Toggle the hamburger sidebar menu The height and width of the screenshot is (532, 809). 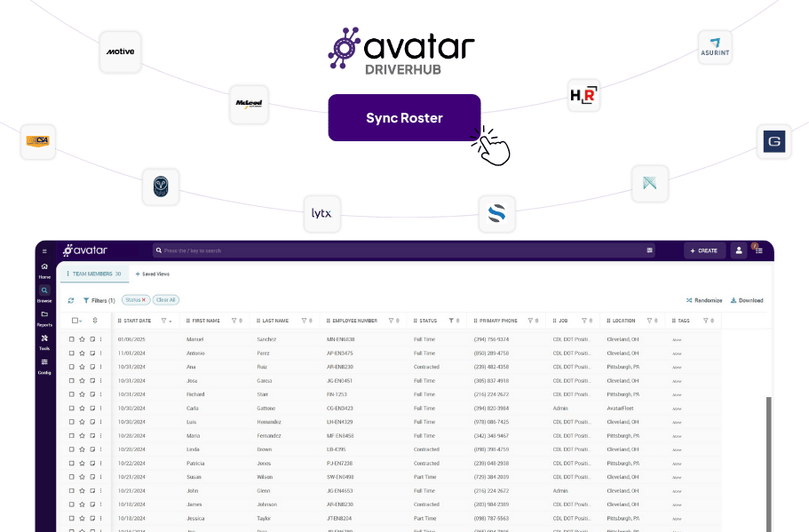(x=44, y=251)
